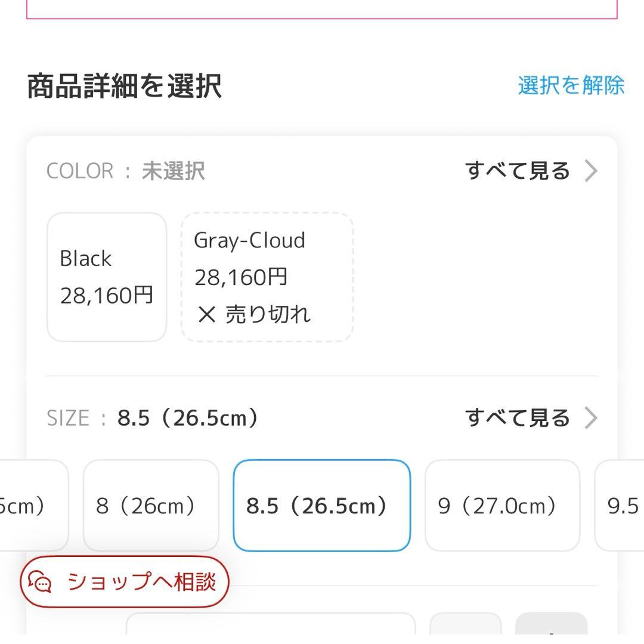Click 選択を解除 to clear selections
This screenshot has width=644, height=644.
571,86
